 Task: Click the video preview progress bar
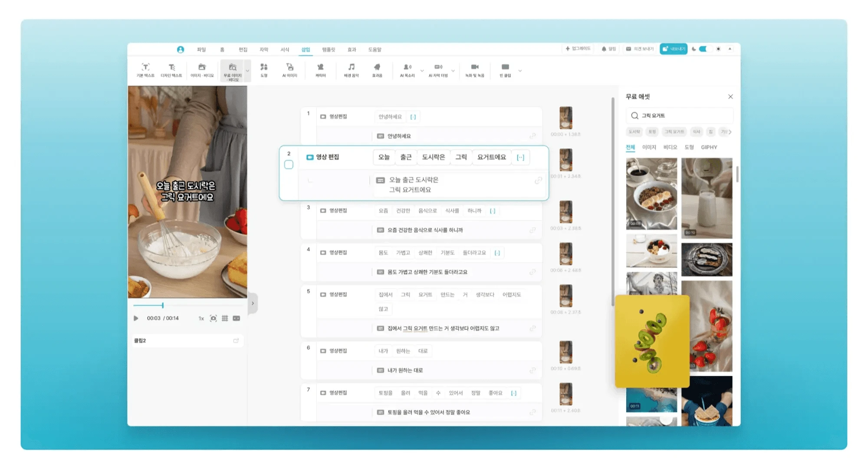click(188, 305)
